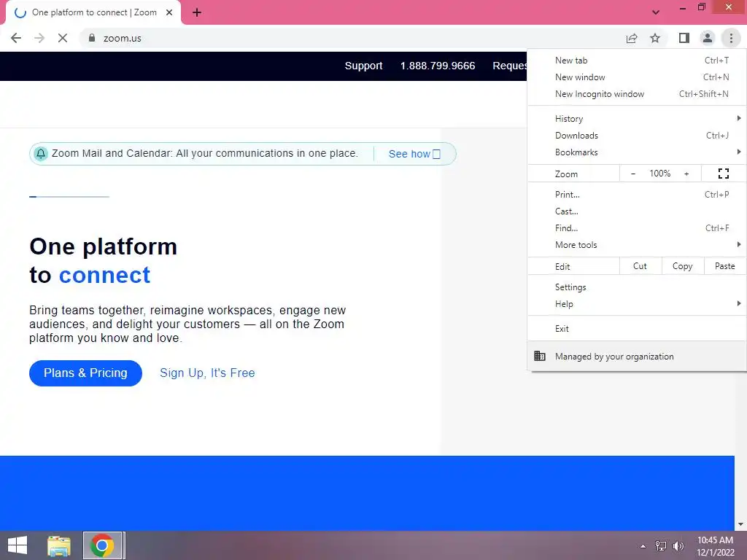Click the lock icon beside zoom.us

pos(92,38)
